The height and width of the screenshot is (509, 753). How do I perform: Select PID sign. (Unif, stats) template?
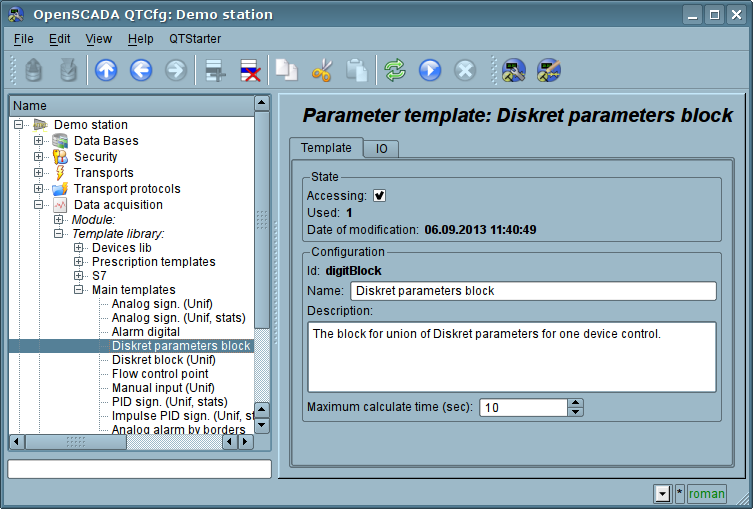tap(170, 401)
